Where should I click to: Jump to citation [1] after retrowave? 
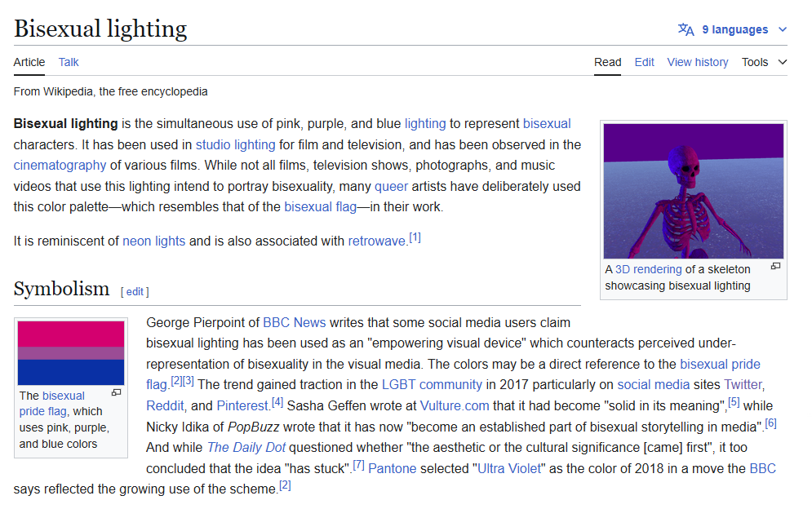[415, 237]
